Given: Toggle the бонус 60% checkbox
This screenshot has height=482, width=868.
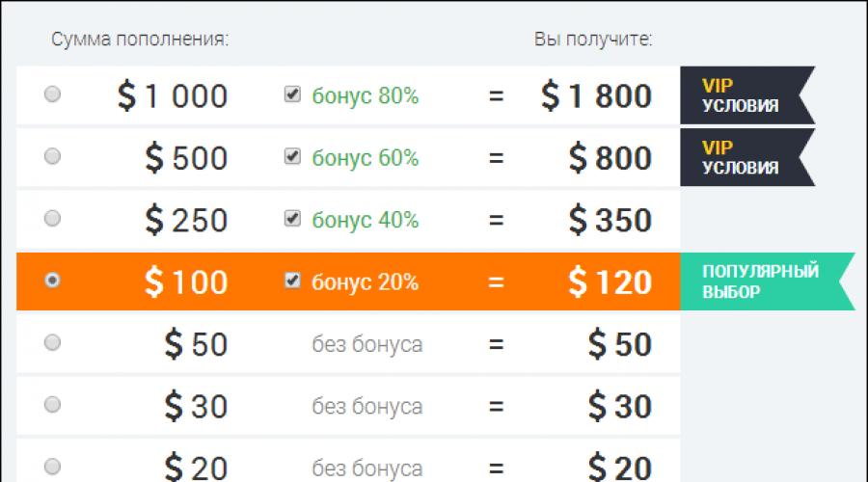Looking at the screenshot, I should click(x=292, y=157).
